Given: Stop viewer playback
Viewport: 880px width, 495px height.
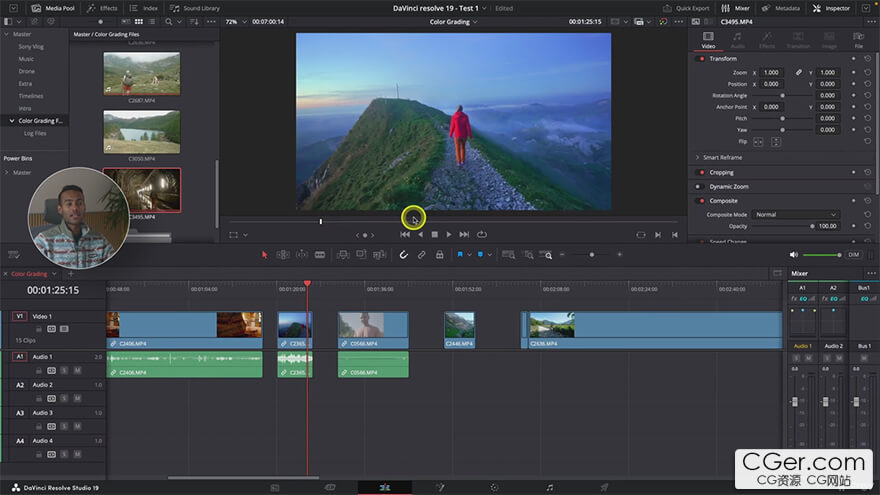Looking at the screenshot, I should click(434, 235).
